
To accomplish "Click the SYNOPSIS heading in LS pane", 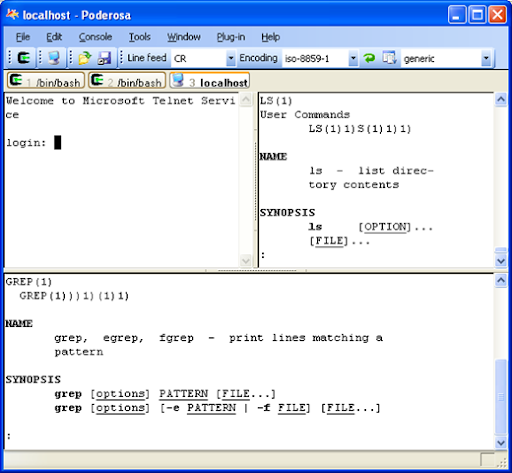I will click(x=287, y=213).
